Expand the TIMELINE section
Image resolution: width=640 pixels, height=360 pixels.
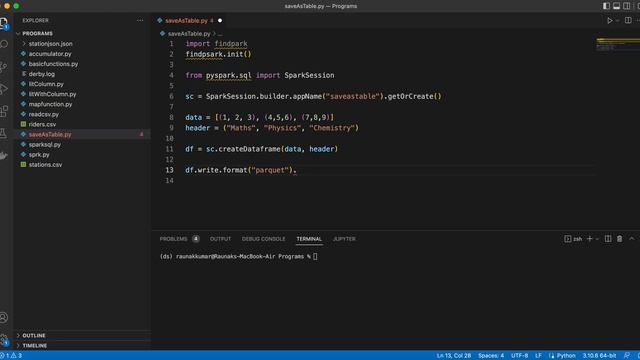coord(35,346)
